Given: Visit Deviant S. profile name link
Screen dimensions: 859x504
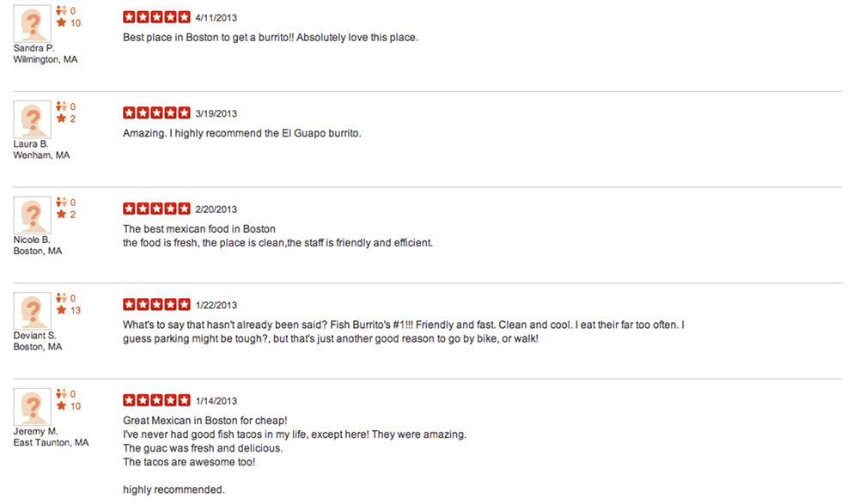Looking at the screenshot, I should 35,336.
